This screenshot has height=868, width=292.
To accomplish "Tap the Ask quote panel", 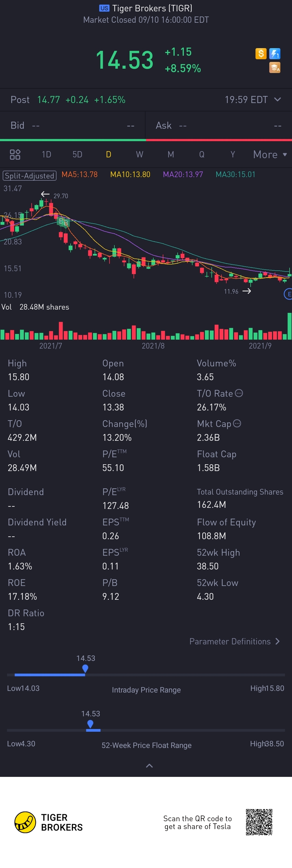I will pos(218,125).
